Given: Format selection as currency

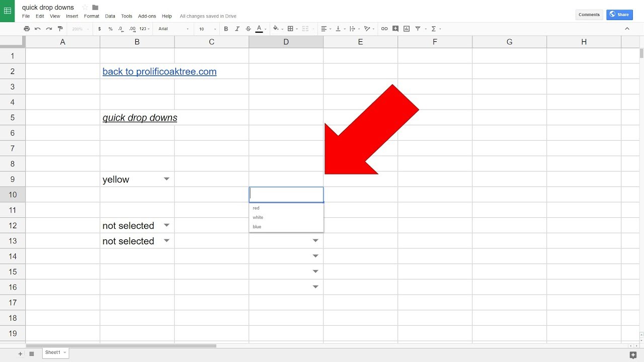Looking at the screenshot, I should click(x=99, y=29).
